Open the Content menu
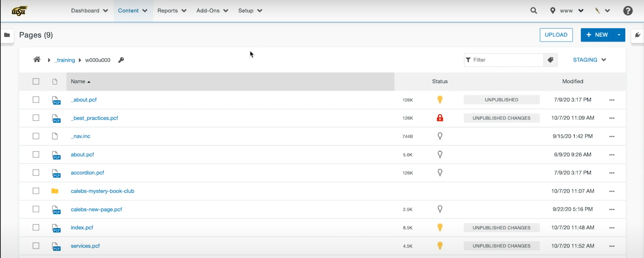644x258 pixels. pyautogui.click(x=133, y=11)
